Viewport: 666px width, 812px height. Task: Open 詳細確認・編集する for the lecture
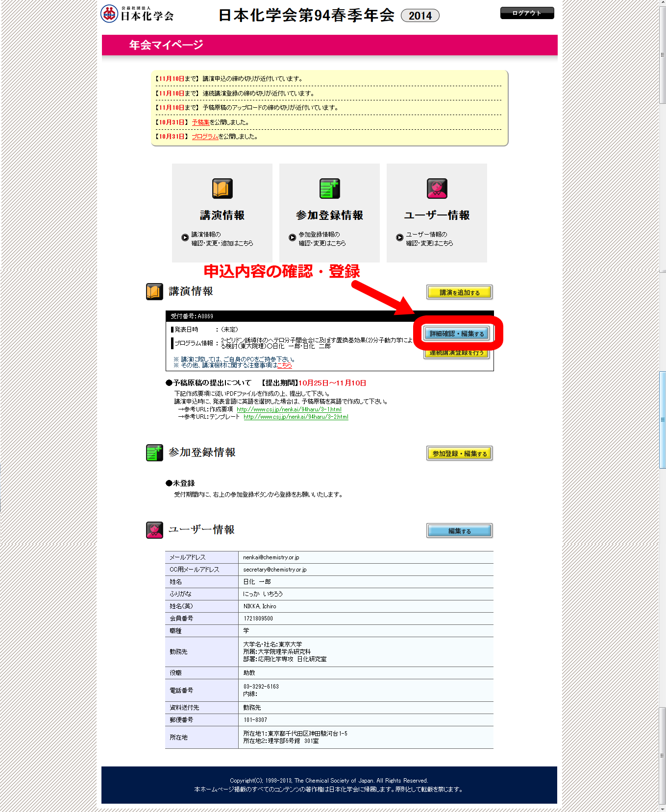pos(456,334)
